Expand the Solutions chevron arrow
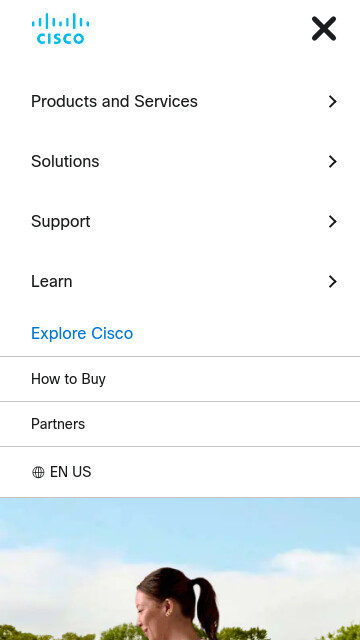Screen dimensions: 360x640 tap(333, 161)
